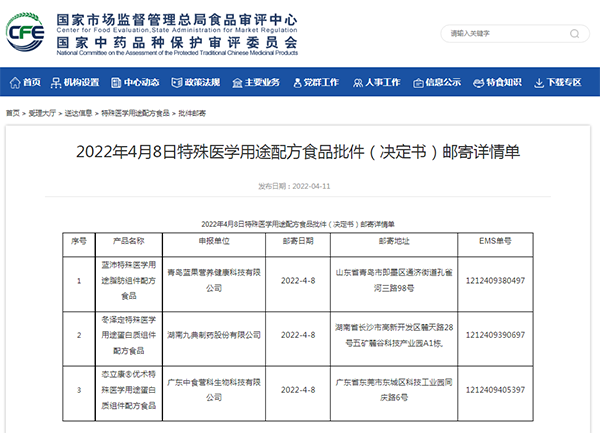Image resolution: width=600 pixels, height=433 pixels.
Task: Click the CFE logo in the header
Action: point(27,31)
